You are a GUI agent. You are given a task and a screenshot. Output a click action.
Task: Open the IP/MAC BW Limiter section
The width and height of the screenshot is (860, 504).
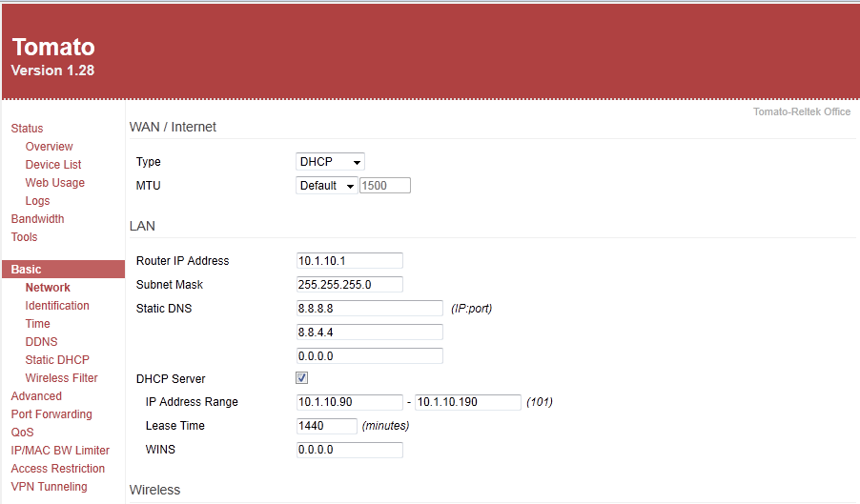pos(60,451)
